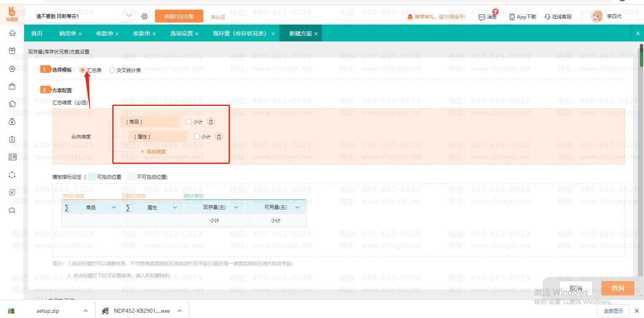Click the 添加维度 link
The image size is (644, 318).
coord(153,152)
